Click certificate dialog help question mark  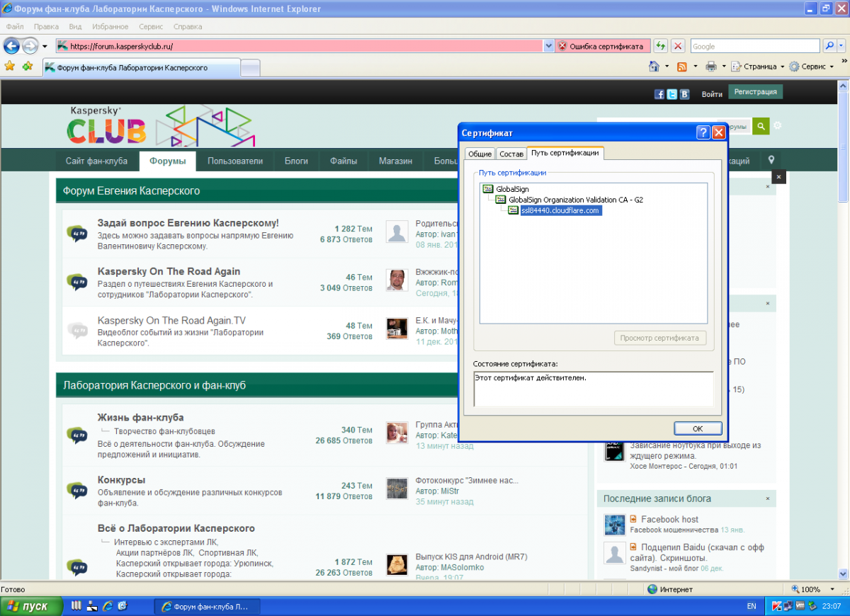[x=703, y=132]
